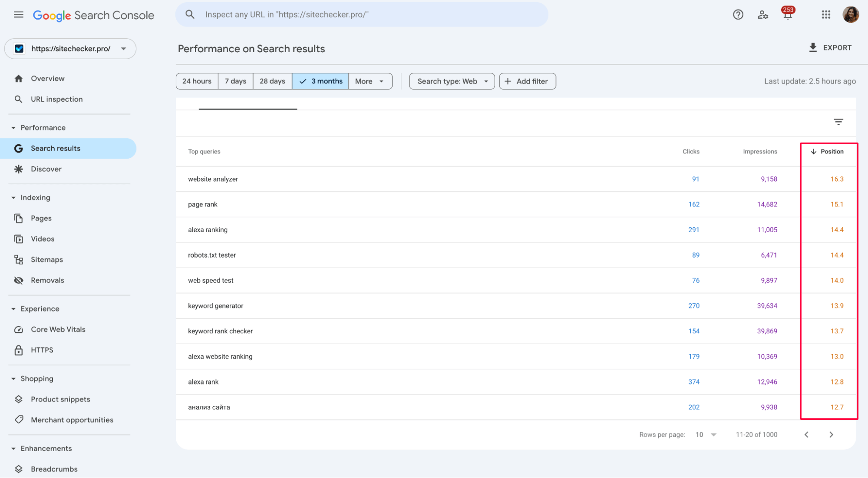Click the Pages document icon
Screen dimensions: 868x478
(18, 218)
